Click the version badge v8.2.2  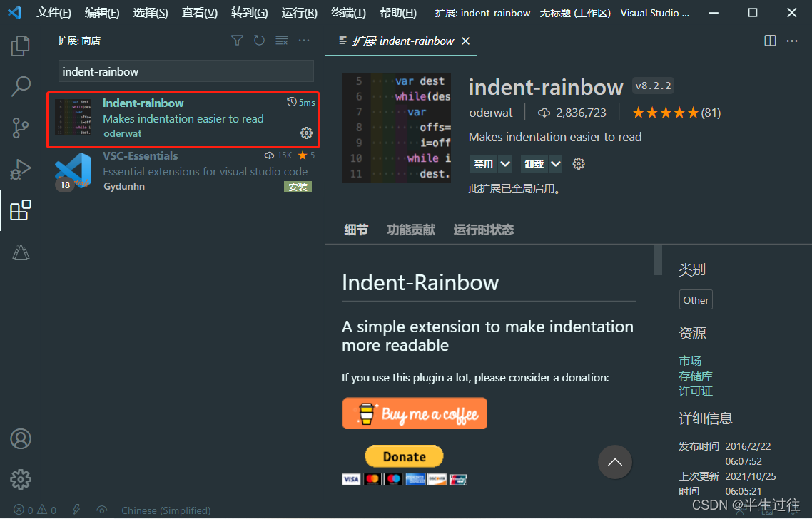point(653,86)
